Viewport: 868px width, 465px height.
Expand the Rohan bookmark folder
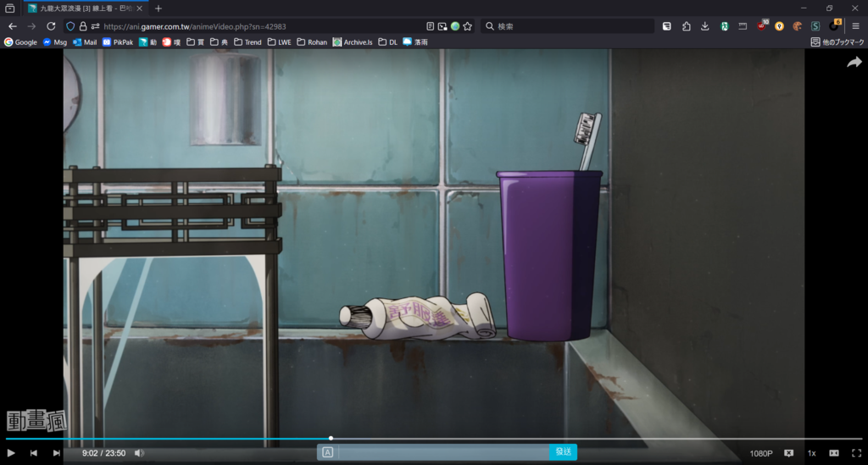tap(312, 42)
